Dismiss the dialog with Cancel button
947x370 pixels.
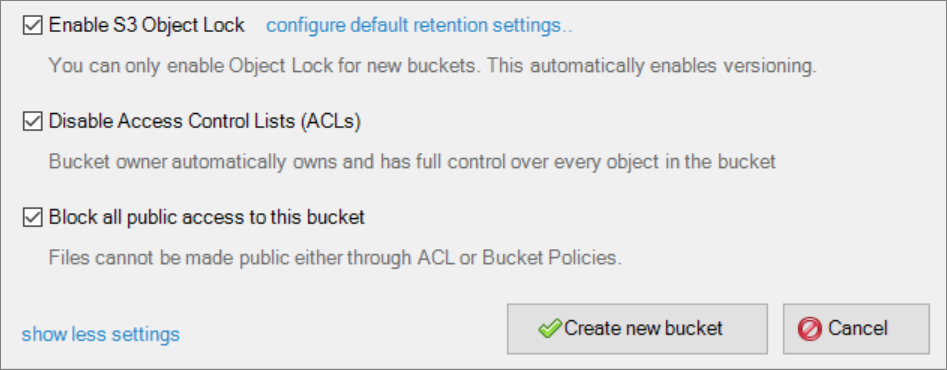click(x=856, y=329)
